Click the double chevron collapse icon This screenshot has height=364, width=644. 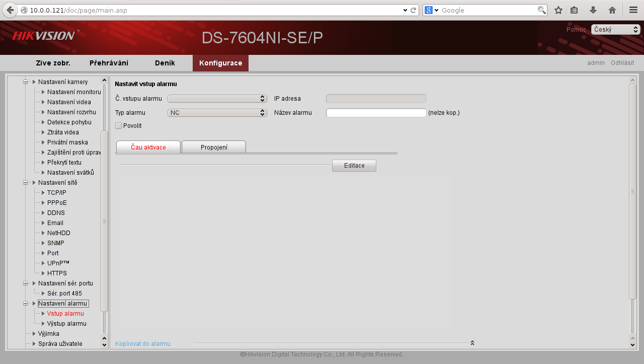click(x=472, y=343)
